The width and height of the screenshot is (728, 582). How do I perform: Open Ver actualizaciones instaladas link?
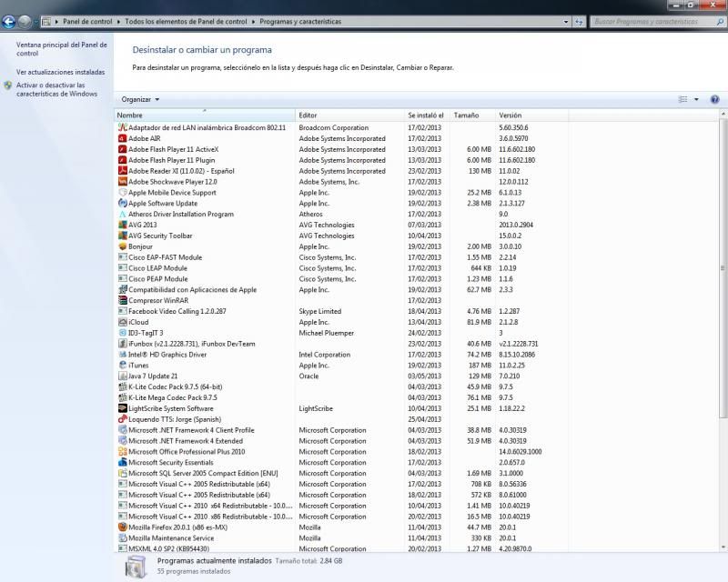coord(60,72)
